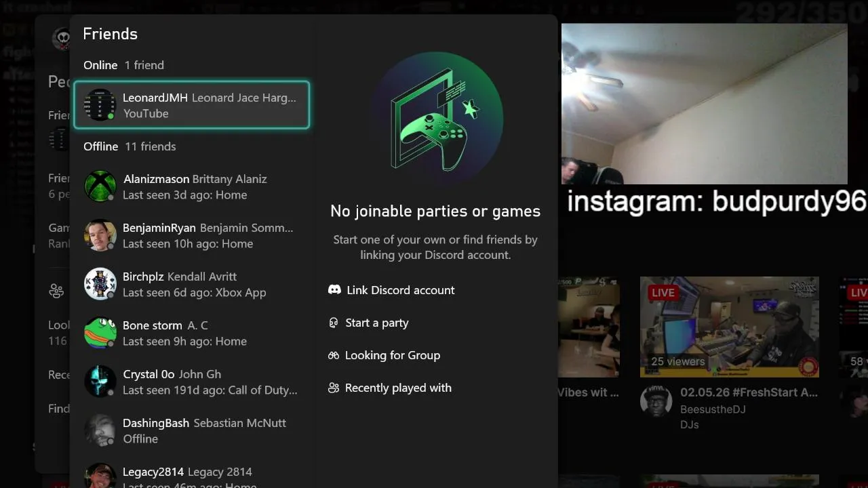Image resolution: width=868 pixels, height=488 pixels.
Task: Open LeonardJMH friend entry
Action: click(x=191, y=105)
